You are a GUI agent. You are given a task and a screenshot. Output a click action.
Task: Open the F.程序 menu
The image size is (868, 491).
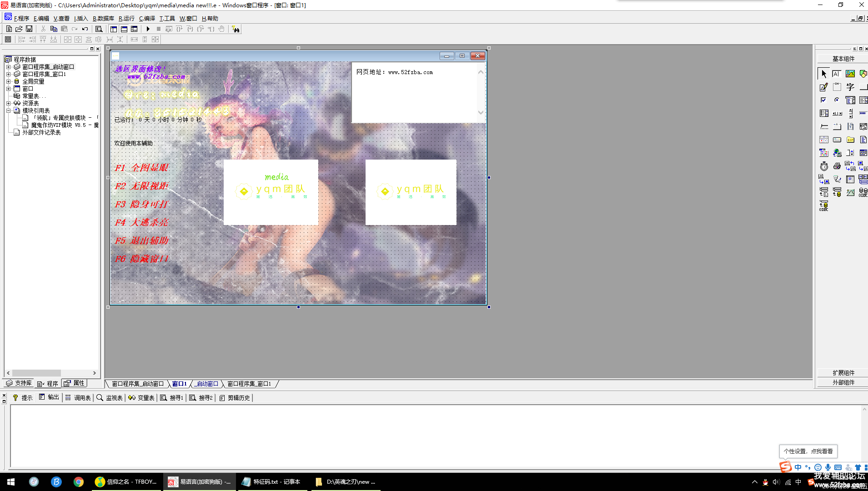(x=21, y=19)
